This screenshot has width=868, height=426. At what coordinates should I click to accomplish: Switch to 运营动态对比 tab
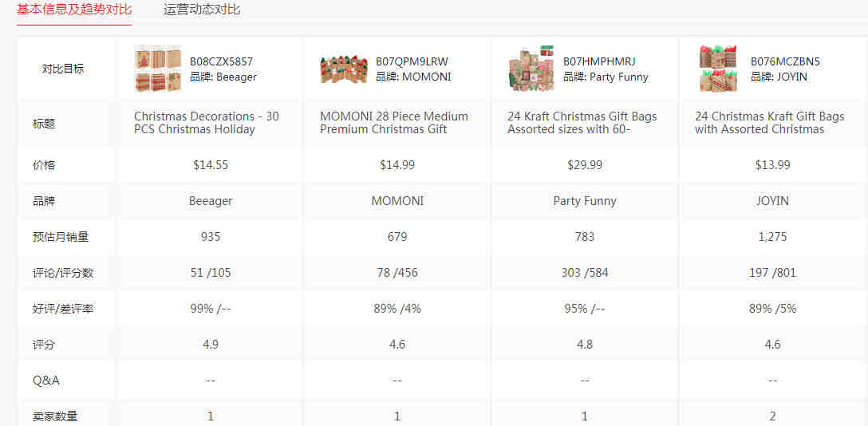pyautogui.click(x=202, y=10)
